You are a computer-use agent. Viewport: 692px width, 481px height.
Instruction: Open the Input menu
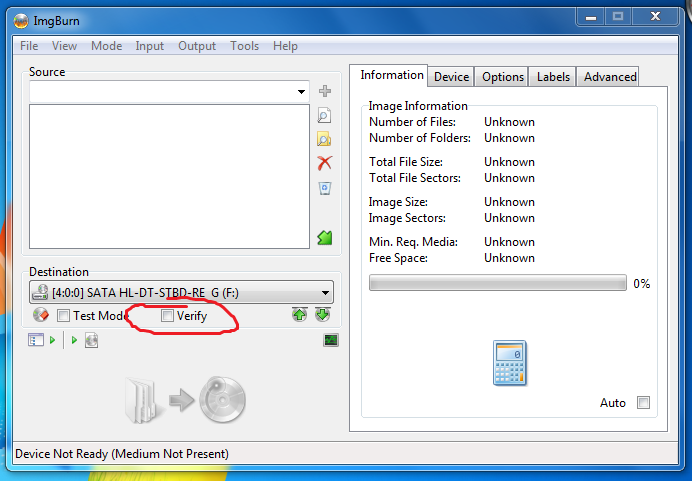click(x=150, y=46)
